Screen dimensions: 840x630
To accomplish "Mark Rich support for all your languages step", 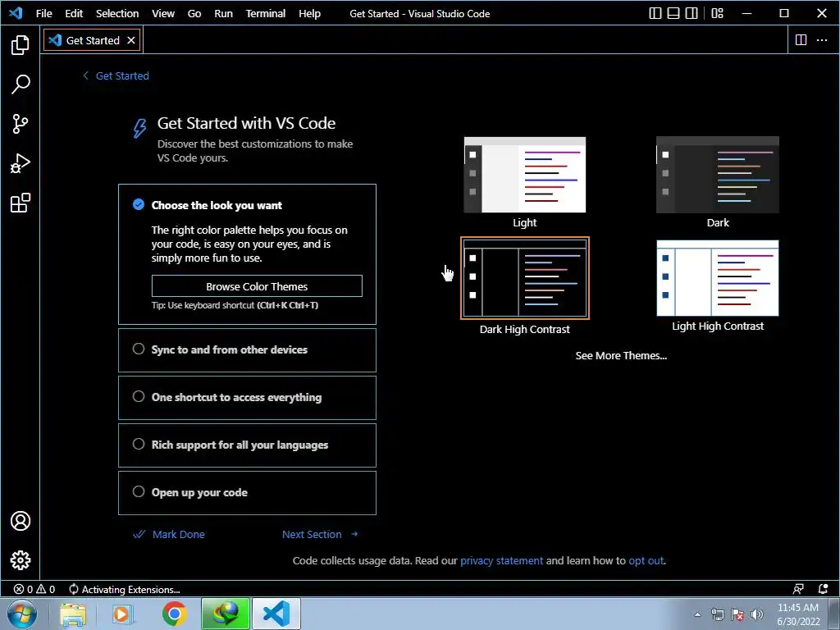I will [138, 444].
